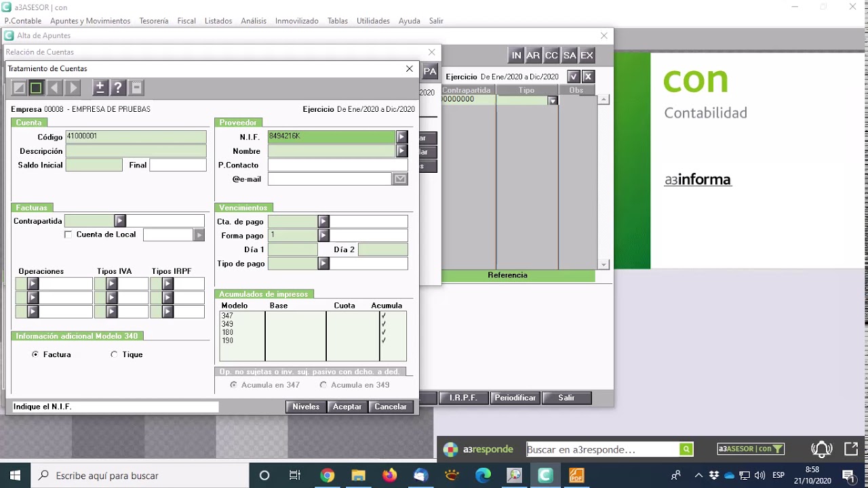
Task: Open the Inmovilizado menu
Action: [x=297, y=21]
